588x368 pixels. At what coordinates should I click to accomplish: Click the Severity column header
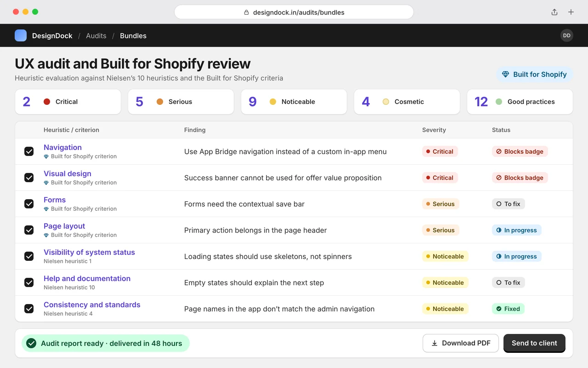click(x=434, y=130)
